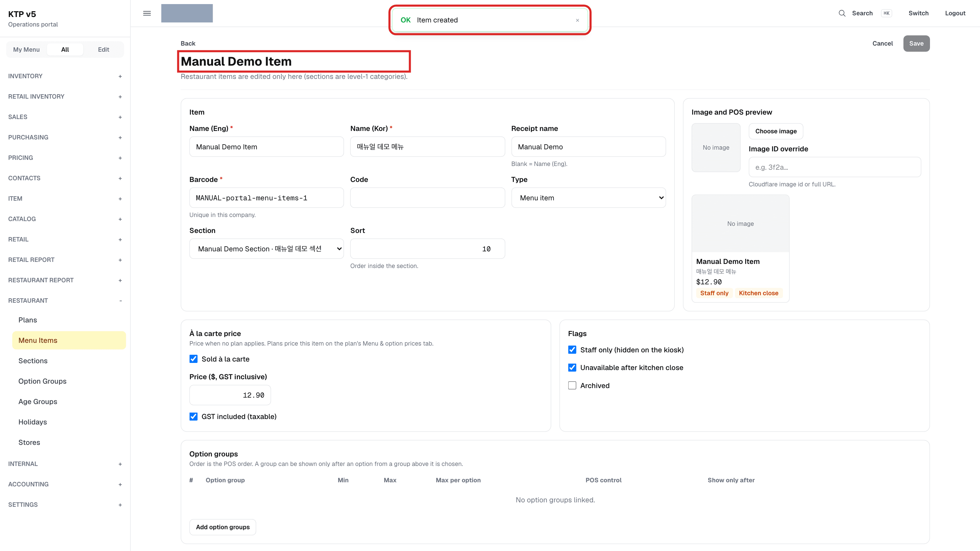This screenshot has width=980, height=551.
Task: Dismiss the Item created notification
Action: pyautogui.click(x=577, y=20)
